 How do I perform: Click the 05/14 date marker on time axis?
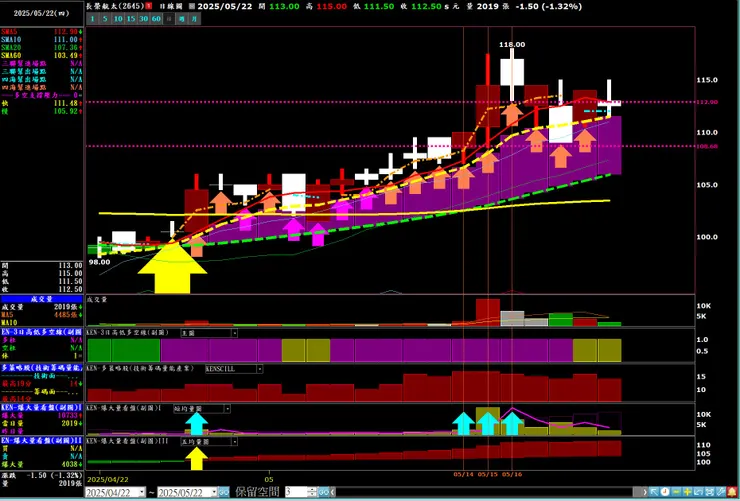click(x=463, y=474)
